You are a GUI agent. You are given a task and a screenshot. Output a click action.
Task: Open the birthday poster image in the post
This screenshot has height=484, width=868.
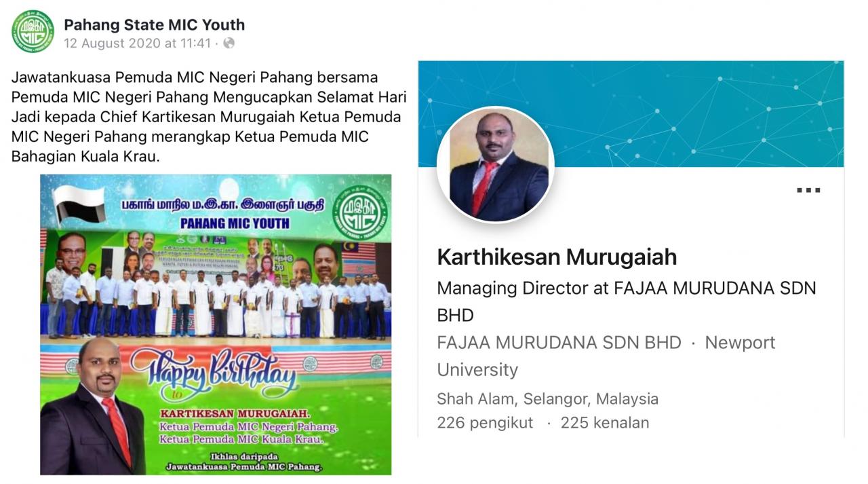click(216, 324)
